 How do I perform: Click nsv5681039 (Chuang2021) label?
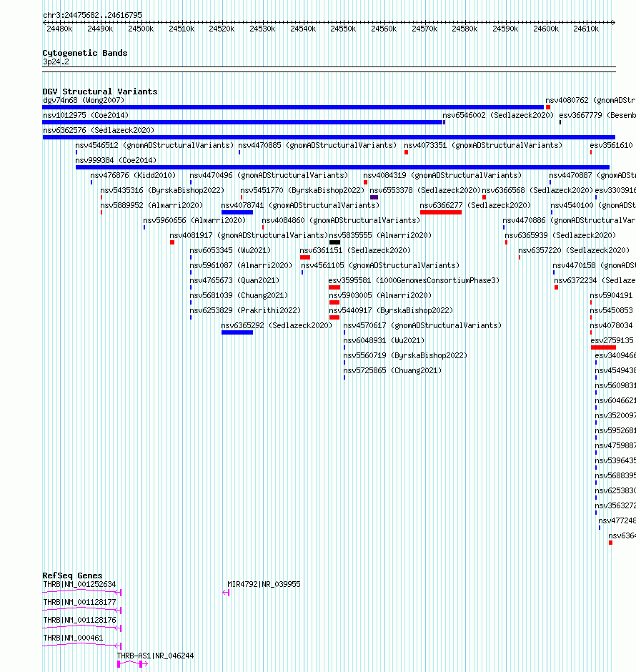[239, 295]
